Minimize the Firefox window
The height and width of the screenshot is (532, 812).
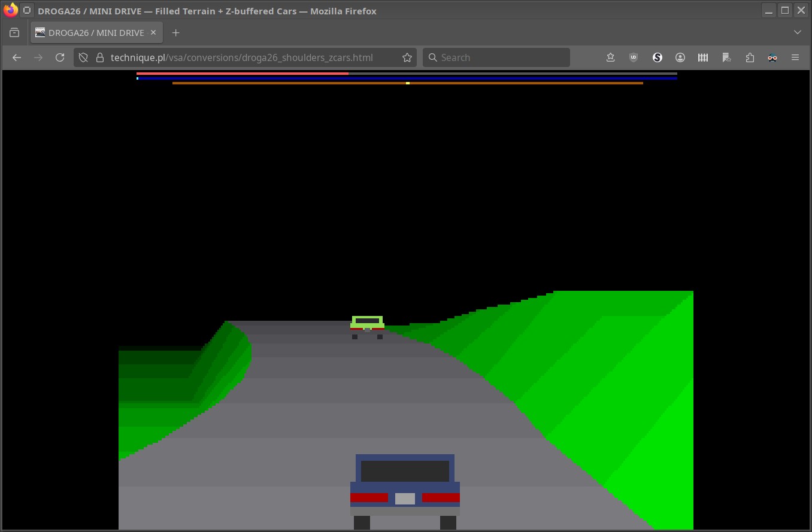click(769, 10)
